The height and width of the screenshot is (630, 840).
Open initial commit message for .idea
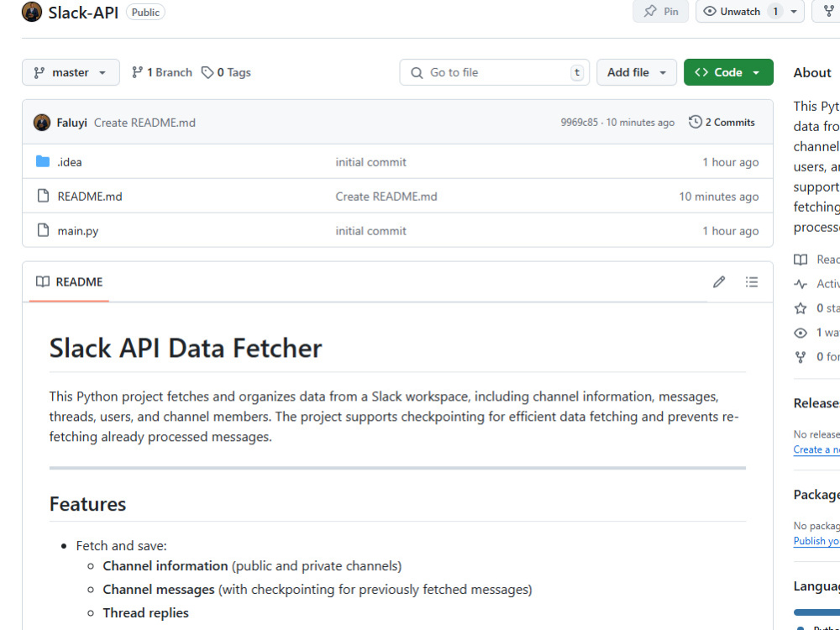click(370, 162)
